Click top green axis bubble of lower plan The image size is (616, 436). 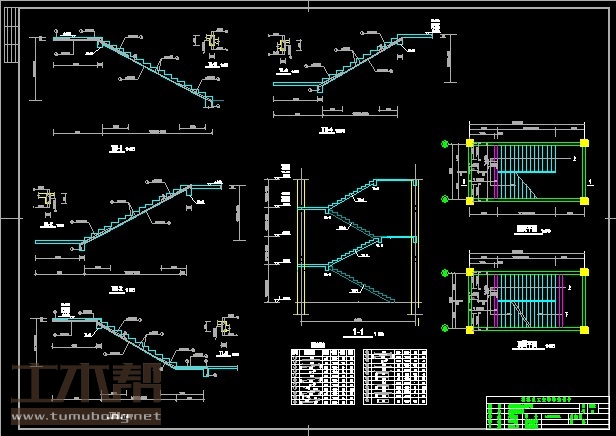click(442, 270)
